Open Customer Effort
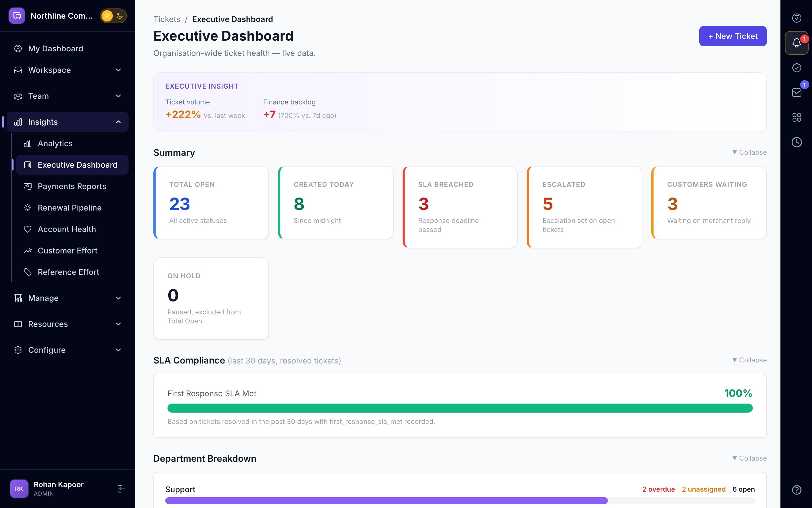This screenshot has width=812, height=508. pos(72,251)
